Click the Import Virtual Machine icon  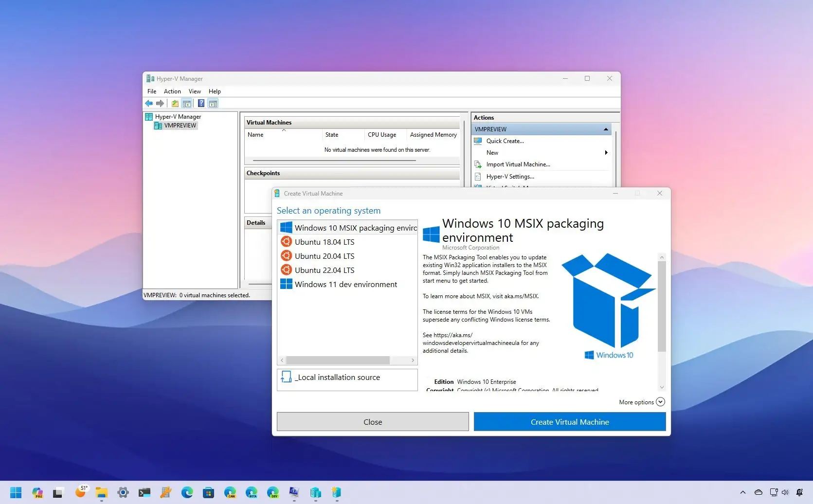[x=478, y=164]
